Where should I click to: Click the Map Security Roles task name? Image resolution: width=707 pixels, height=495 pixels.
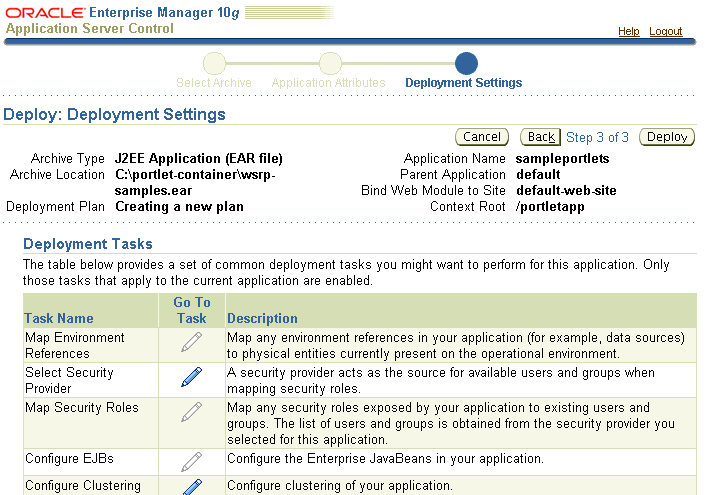82,408
